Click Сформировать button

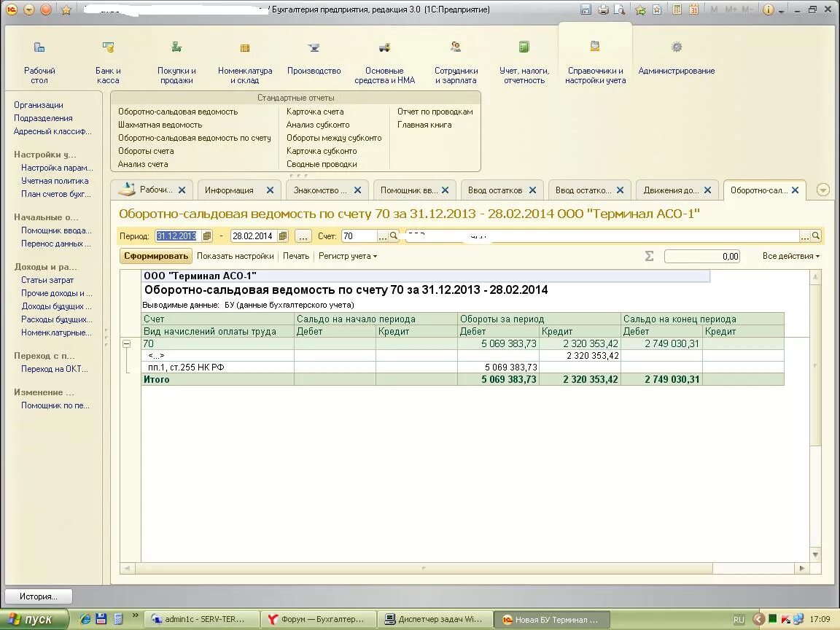coord(156,256)
